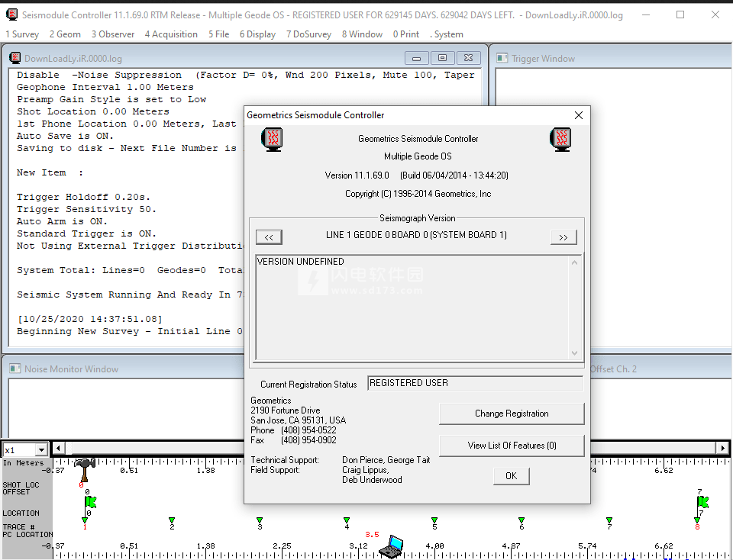Open the 2 Geom menu

[x=65, y=34]
